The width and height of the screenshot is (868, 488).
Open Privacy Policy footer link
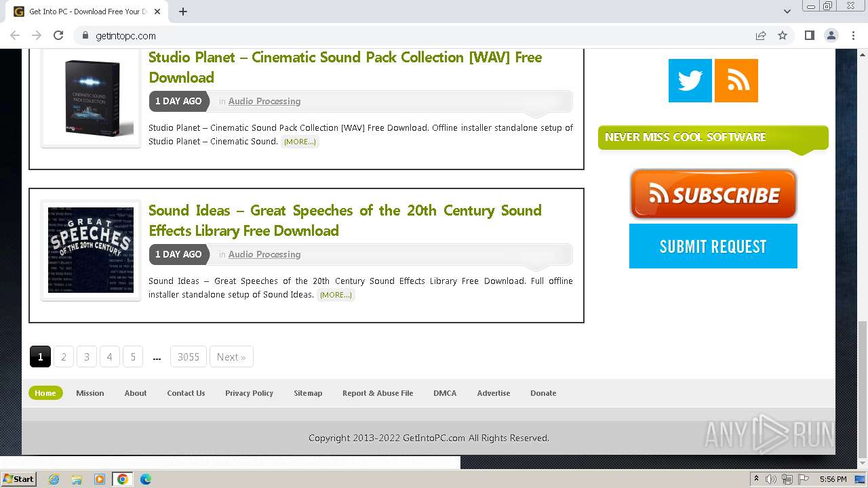249,393
